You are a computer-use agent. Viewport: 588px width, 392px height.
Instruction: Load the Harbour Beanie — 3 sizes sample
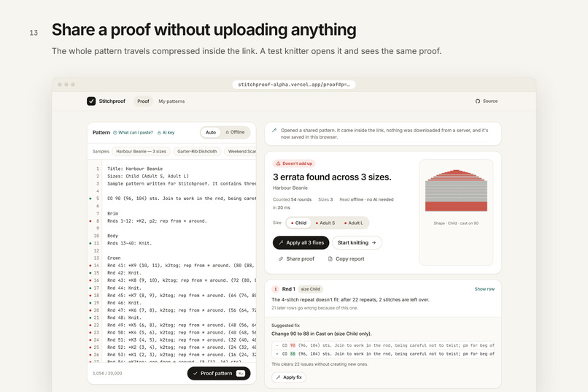coord(141,152)
